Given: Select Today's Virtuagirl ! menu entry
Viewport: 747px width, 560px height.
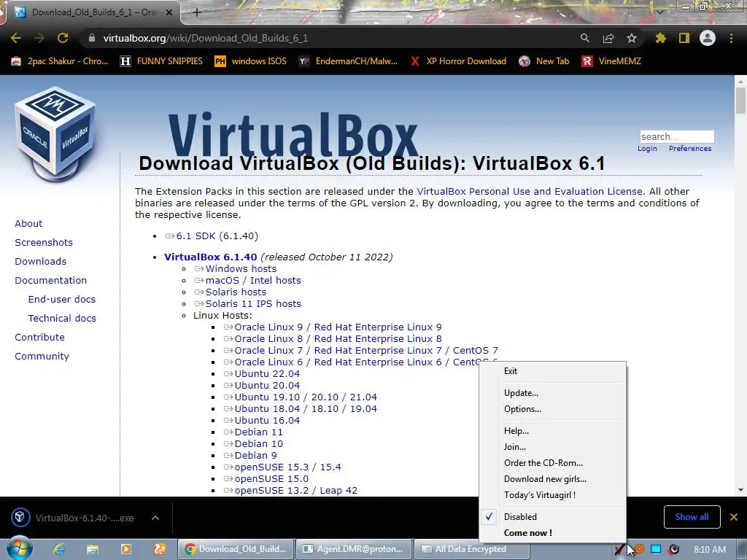Looking at the screenshot, I should [553, 495].
